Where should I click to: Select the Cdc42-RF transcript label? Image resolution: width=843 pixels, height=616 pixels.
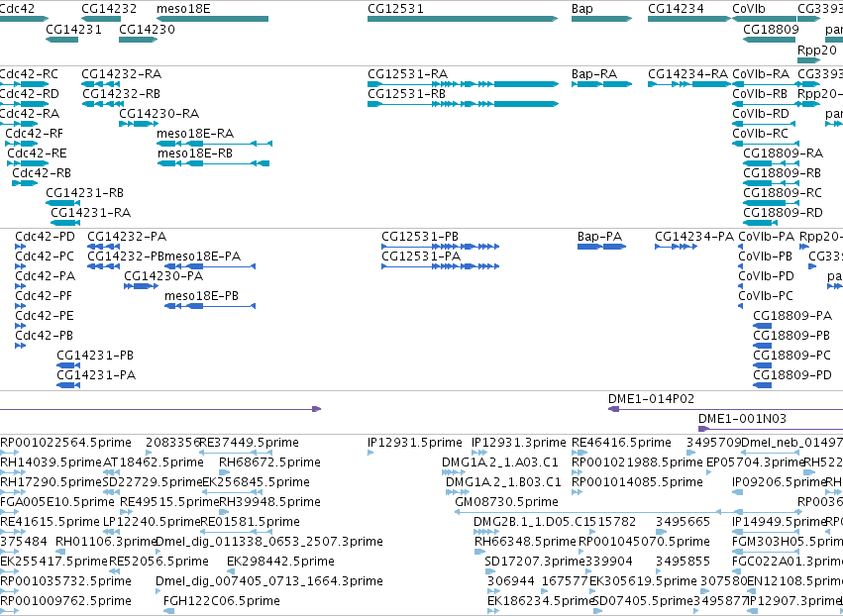point(34,134)
